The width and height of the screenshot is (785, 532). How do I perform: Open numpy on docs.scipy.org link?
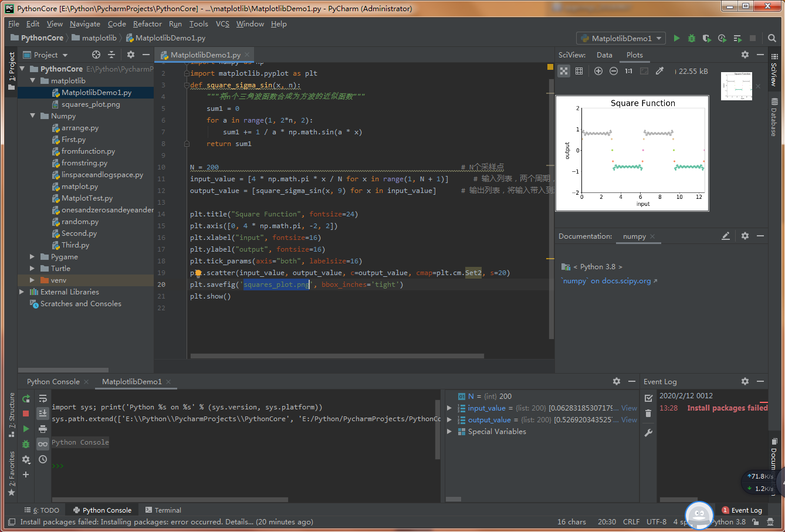[609, 281]
